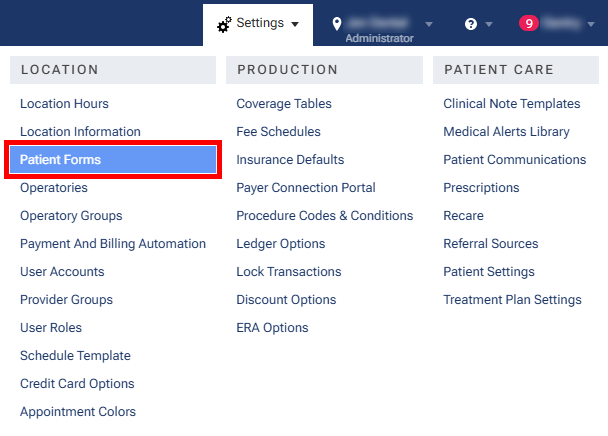Viewport: 608px width, 436px height.
Task: Select Appointment Colors option
Action: pos(78,412)
